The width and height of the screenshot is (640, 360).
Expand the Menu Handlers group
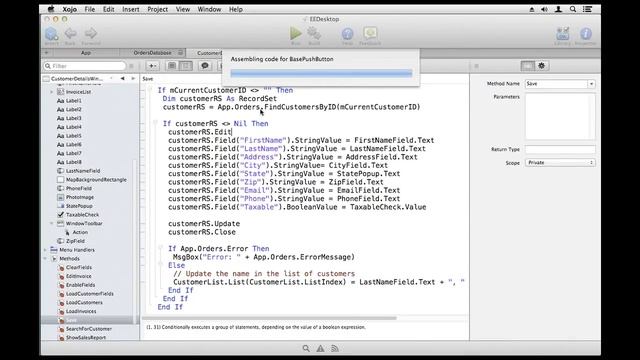[x=45, y=250]
